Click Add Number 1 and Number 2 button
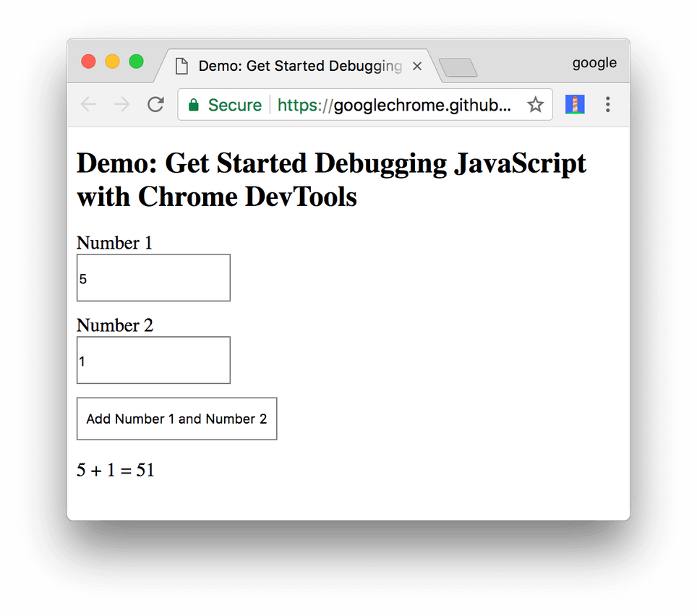 tap(177, 419)
